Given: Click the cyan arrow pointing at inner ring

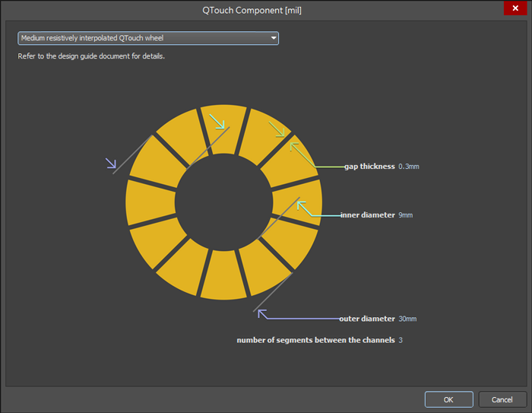Looking at the screenshot, I should click(303, 206).
